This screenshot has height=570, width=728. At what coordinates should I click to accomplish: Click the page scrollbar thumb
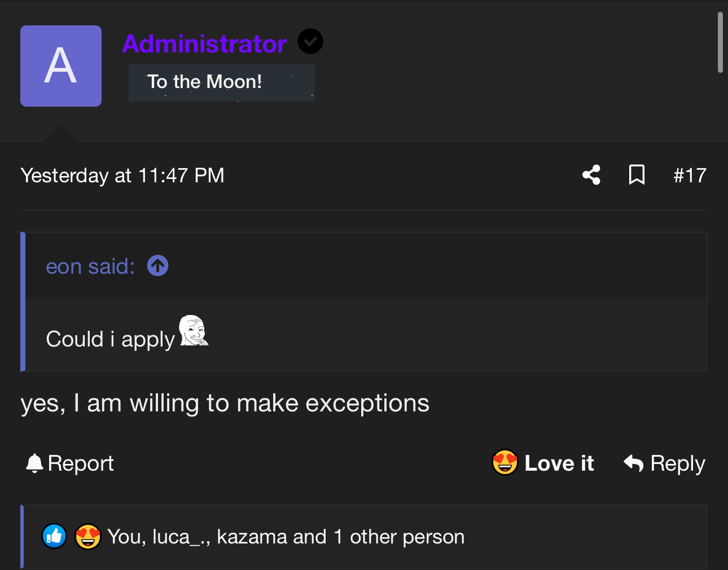click(720, 42)
